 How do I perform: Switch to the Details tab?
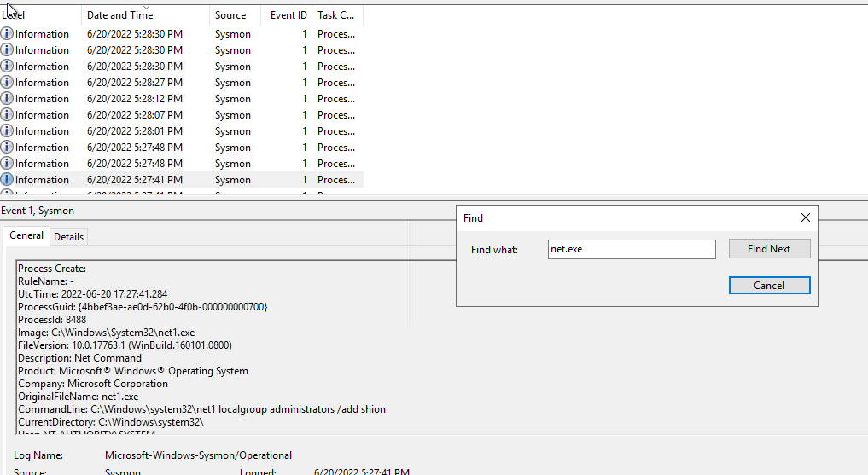point(69,236)
